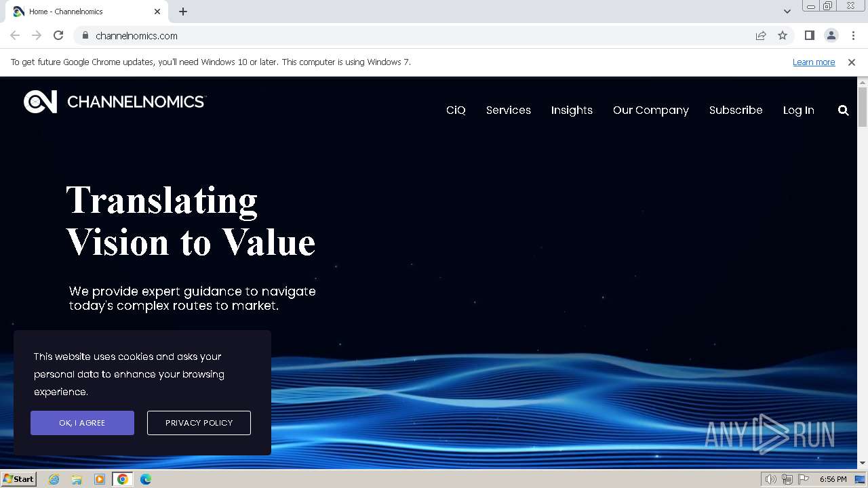Image resolution: width=868 pixels, height=488 pixels.
Task: Dismiss the Chrome update notification bar
Action: pyautogui.click(x=852, y=62)
